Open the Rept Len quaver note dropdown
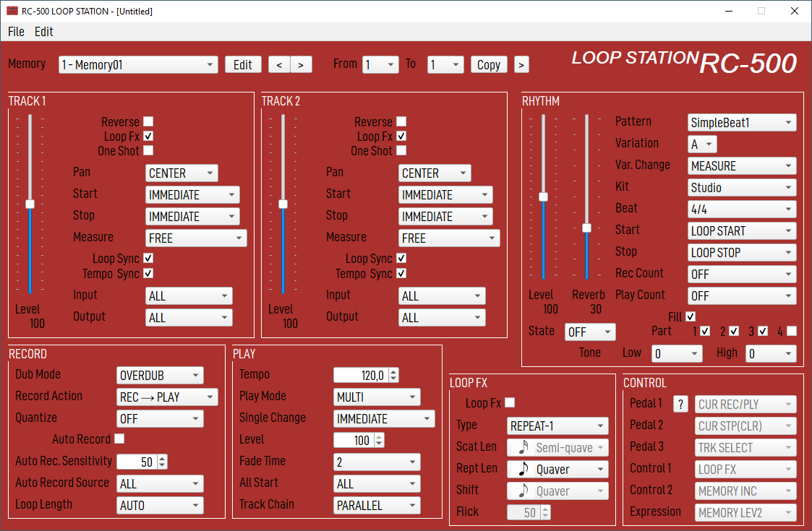Viewport: 812px width, 531px height. [557, 470]
